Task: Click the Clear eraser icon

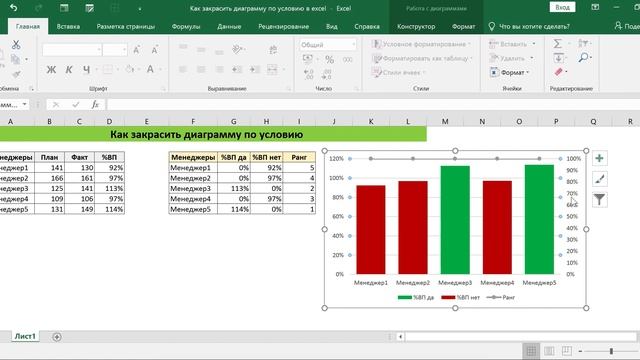Action: tap(558, 72)
